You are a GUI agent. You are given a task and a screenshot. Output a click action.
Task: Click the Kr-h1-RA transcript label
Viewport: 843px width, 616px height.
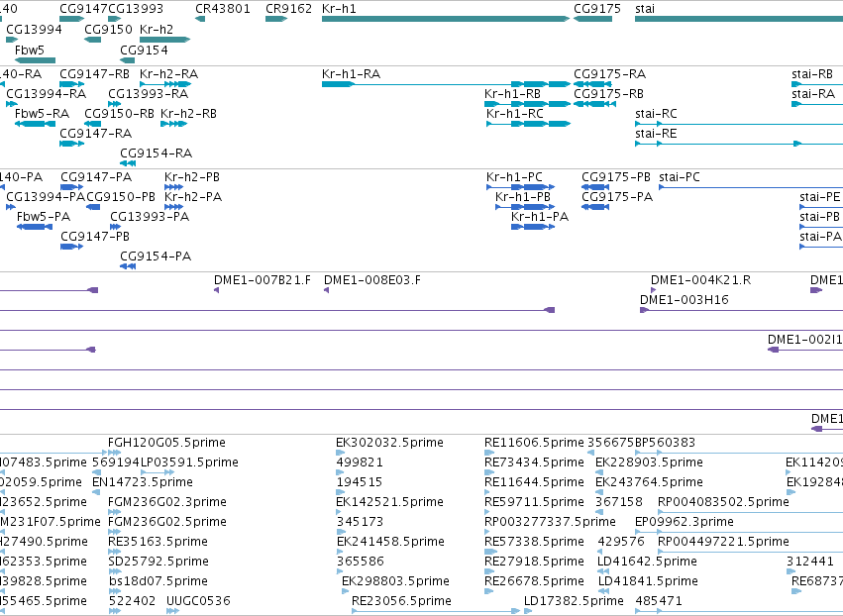tap(351, 73)
